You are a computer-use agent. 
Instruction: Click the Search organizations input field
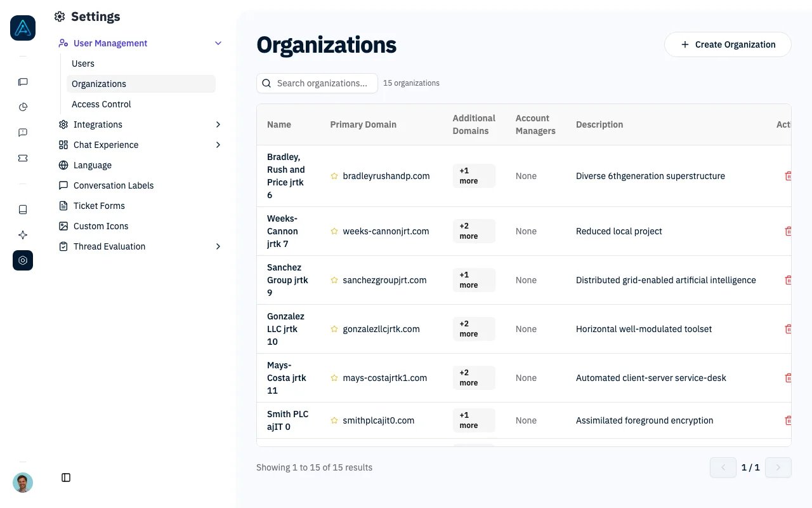317,83
